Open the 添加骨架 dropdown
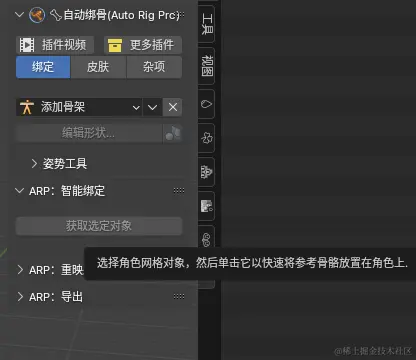This screenshot has width=416, height=360. point(79,107)
